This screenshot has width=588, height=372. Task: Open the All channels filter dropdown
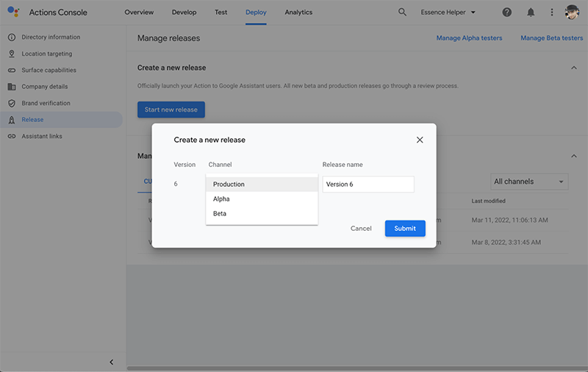[x=529, y=182]
